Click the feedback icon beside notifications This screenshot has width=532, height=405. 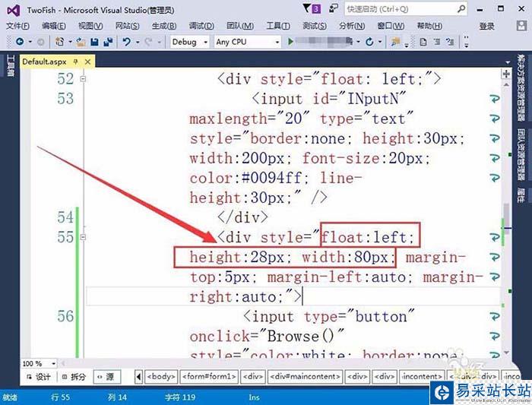334,8
